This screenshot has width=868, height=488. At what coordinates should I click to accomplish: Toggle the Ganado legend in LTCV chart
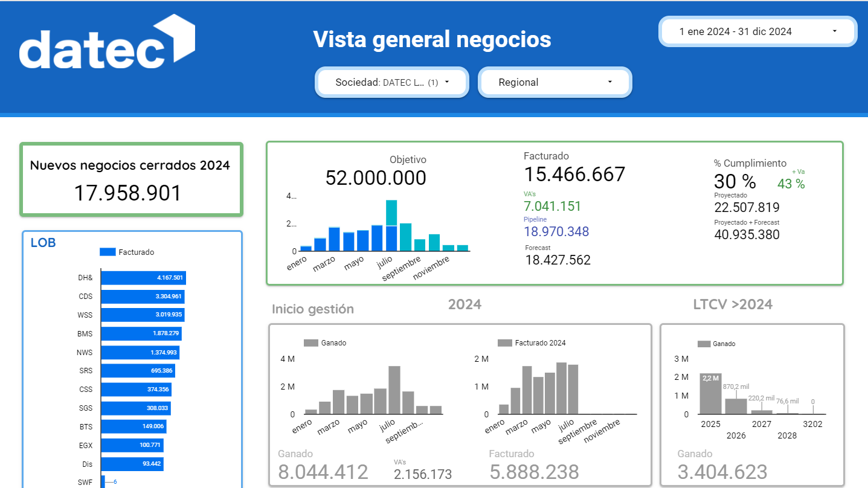[716, 344]
